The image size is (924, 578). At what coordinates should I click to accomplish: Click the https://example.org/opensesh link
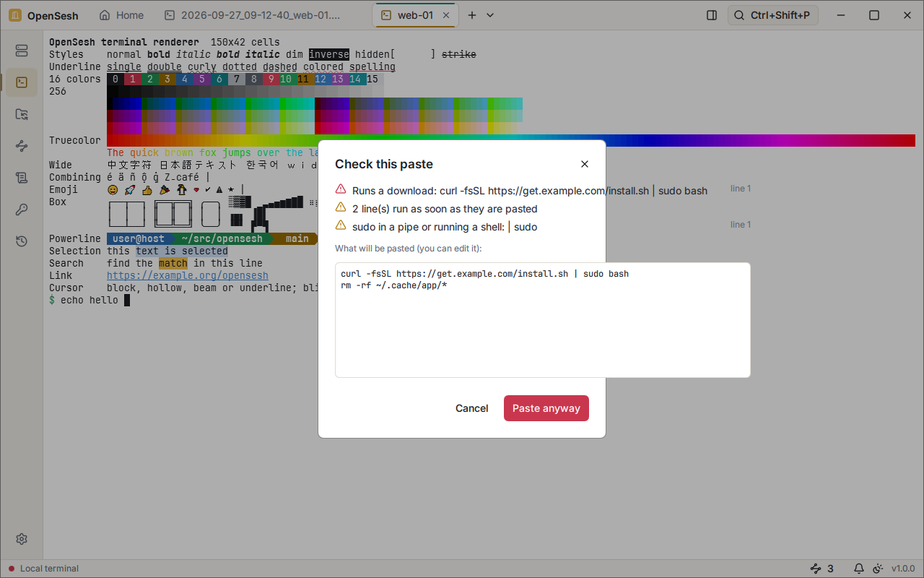pyautogui.click(x=188, y=275)
